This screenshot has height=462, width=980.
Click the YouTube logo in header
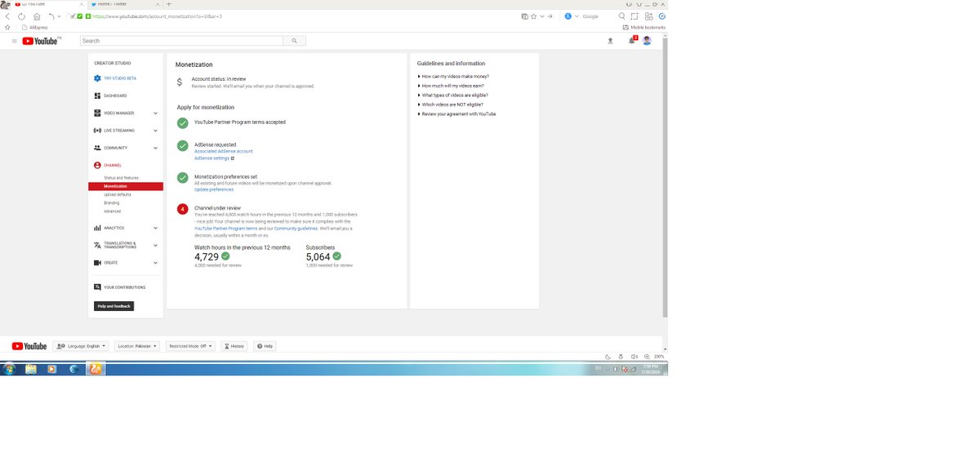(x=40, y=41)
